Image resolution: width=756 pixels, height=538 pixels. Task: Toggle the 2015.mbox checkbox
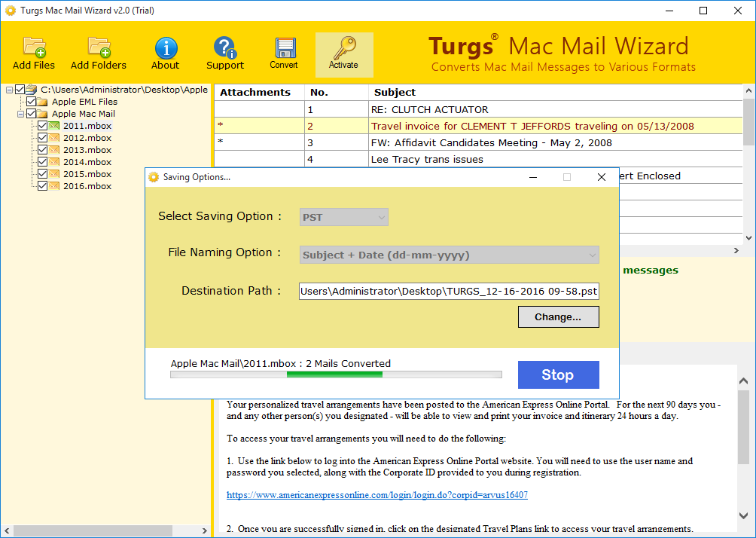(42, 174)
